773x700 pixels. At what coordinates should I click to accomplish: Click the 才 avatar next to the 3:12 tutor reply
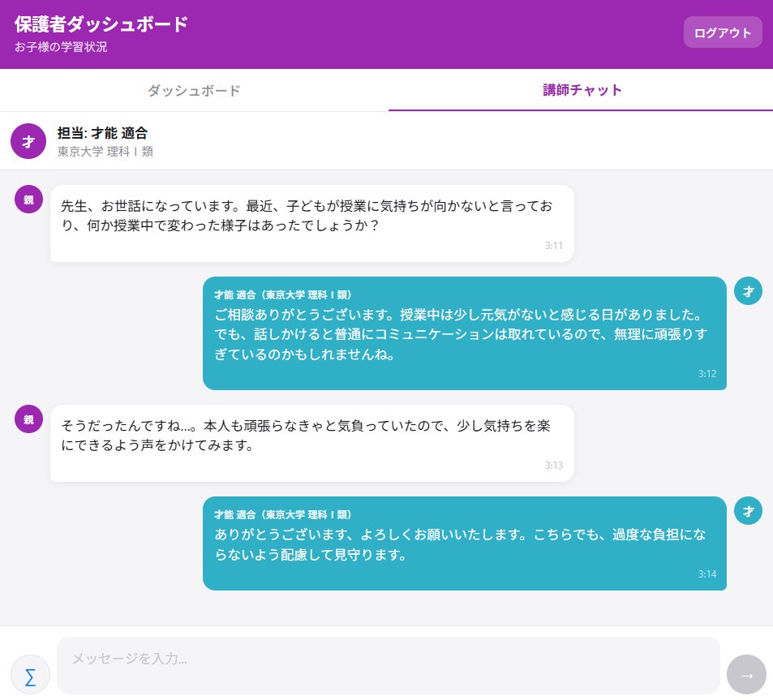(747, 290)
